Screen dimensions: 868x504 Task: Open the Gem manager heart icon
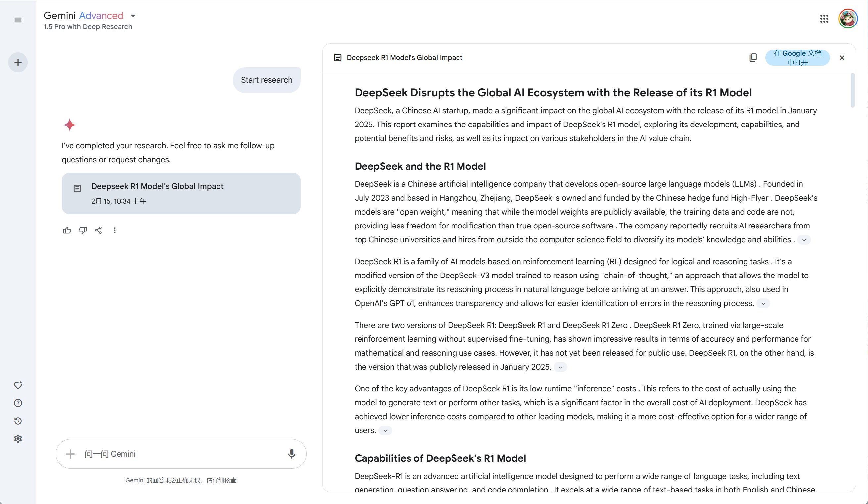tap(18, 385)
